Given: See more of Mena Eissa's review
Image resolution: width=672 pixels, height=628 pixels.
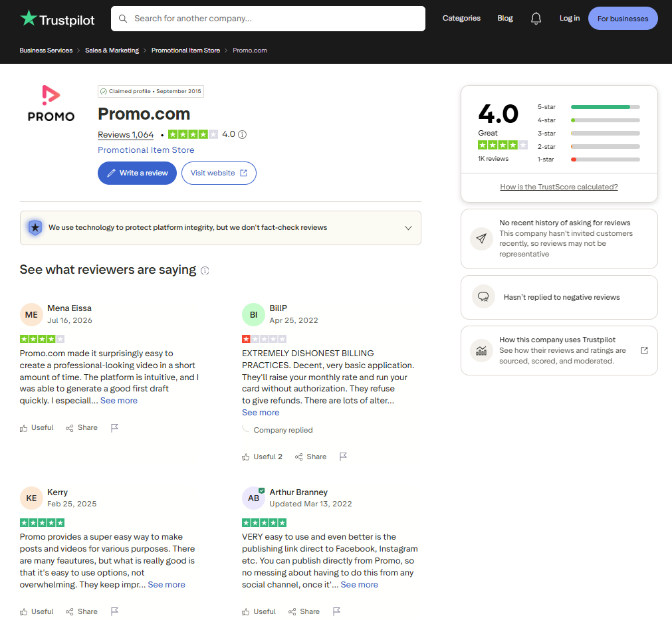Looking at the screenshot, I should [119, 401].
